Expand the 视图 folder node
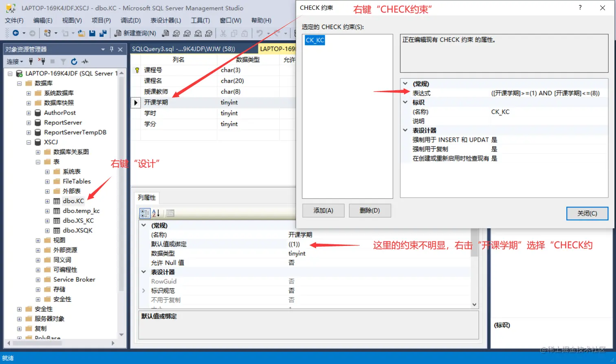The height and width of the screenshot is (364, 616). tap(38, 240)
